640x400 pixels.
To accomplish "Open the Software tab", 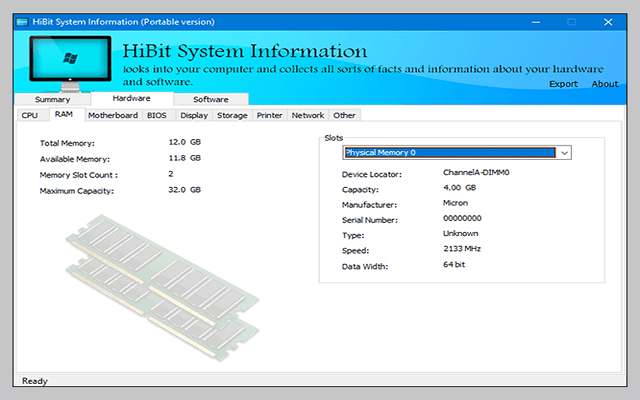I will pyautogui.click(x=210, y=100).
